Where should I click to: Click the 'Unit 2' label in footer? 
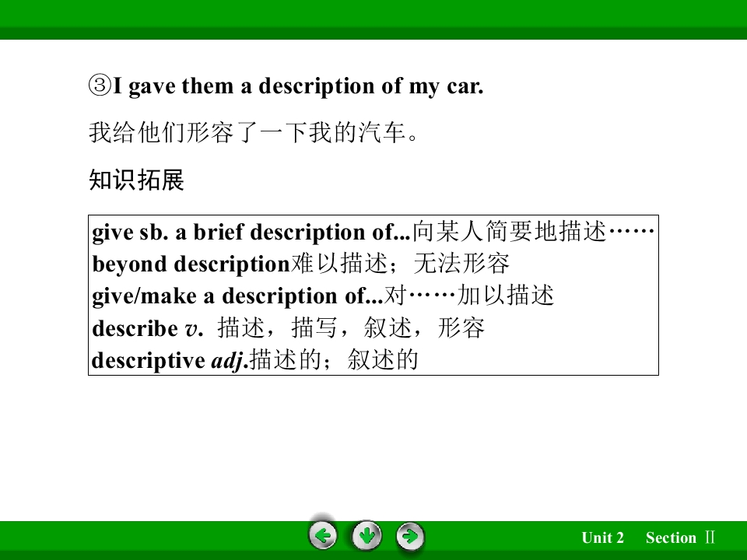pyautogui.click(x=602, y=537)
